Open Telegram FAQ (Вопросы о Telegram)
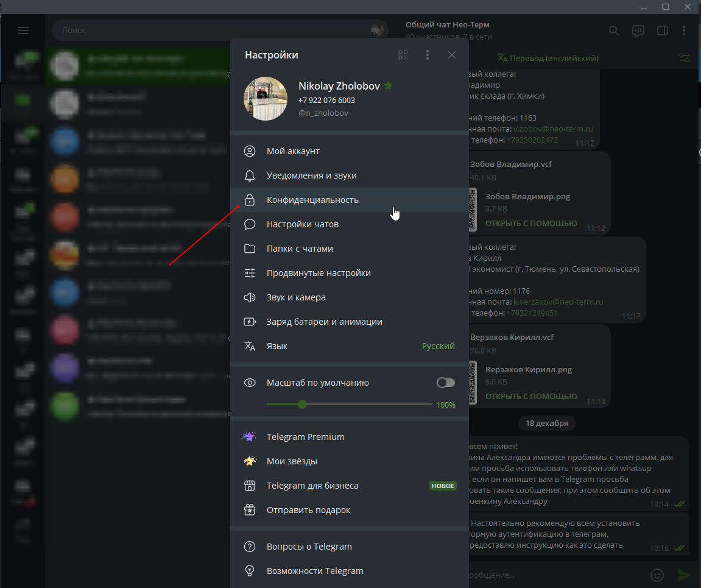Screen dimensions: 701x588 [x=350, y=547]
